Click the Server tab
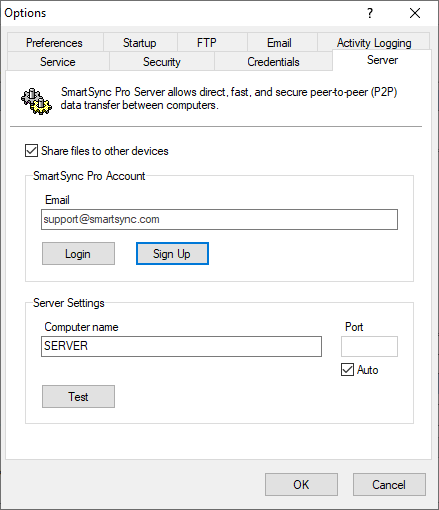The height and width of the screenshot is (510, 439). point(382,60)
